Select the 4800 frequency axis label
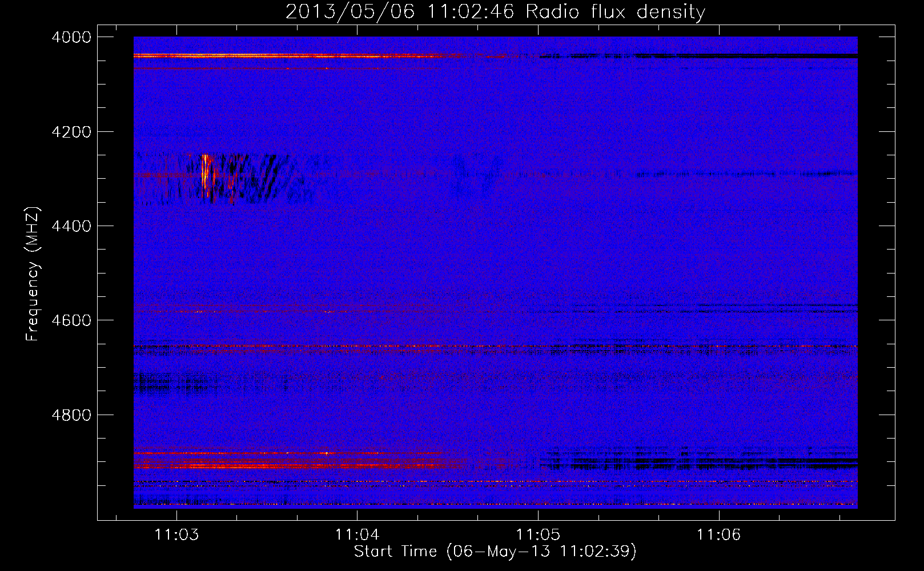Image resolution: width=924 pixels, height=571 pixels. 71,415
